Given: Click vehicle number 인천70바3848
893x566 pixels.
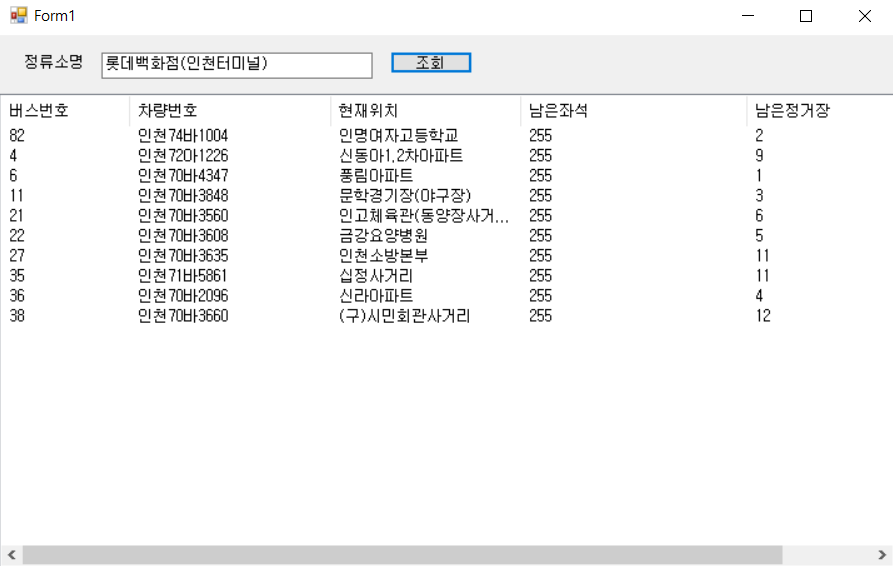Looking at the screenshot, I should (x=183, y=195).
